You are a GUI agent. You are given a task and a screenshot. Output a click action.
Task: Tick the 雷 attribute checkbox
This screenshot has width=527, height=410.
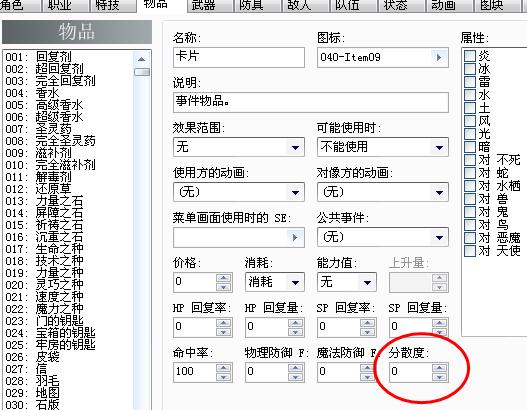click(470, 82)
